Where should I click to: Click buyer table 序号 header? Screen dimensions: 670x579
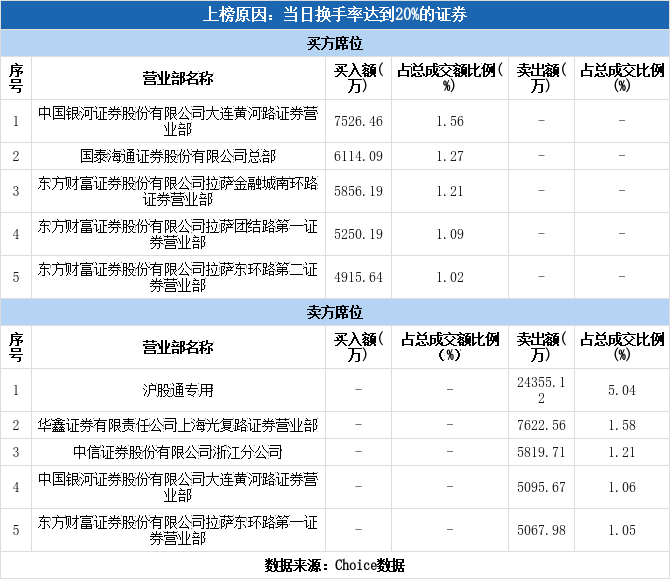coord(16,78)
